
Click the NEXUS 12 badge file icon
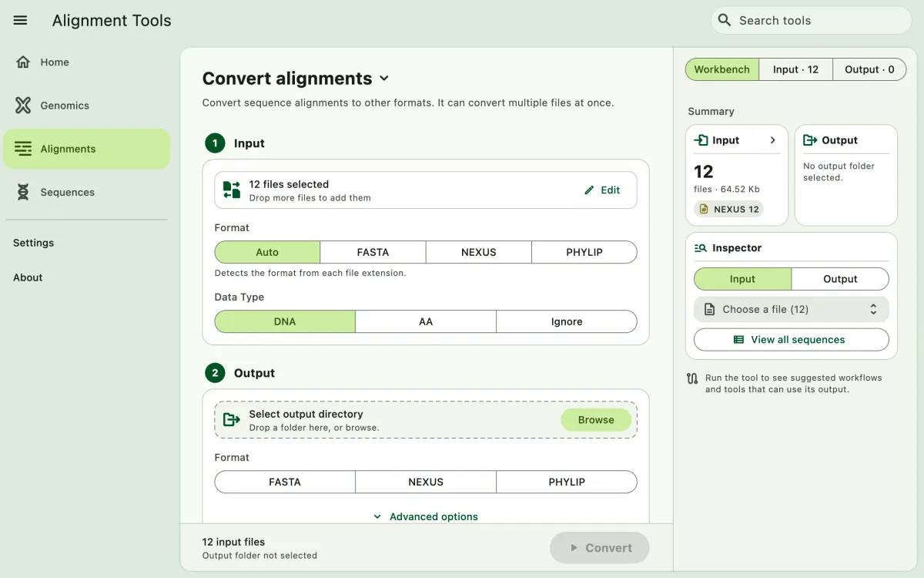pyautogui.click(x=704, y=209)
